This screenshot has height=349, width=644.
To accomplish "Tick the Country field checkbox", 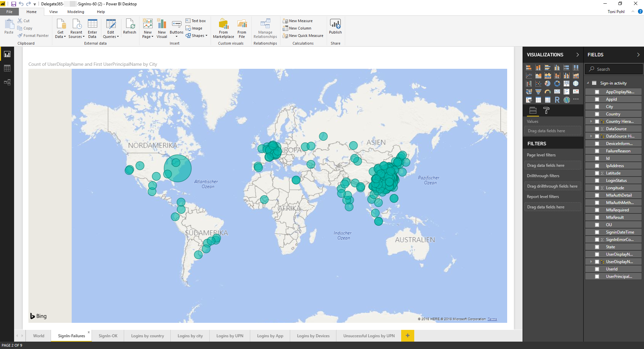I will point(597,114).
